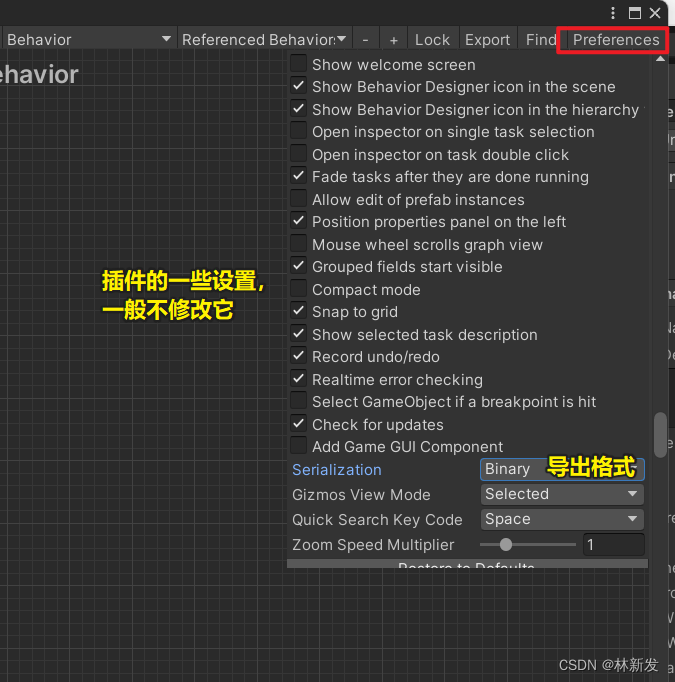Toggle Fade tasks after they are done running
The height and width of the screenshot is (682, 675).
(x=299, y=176)
